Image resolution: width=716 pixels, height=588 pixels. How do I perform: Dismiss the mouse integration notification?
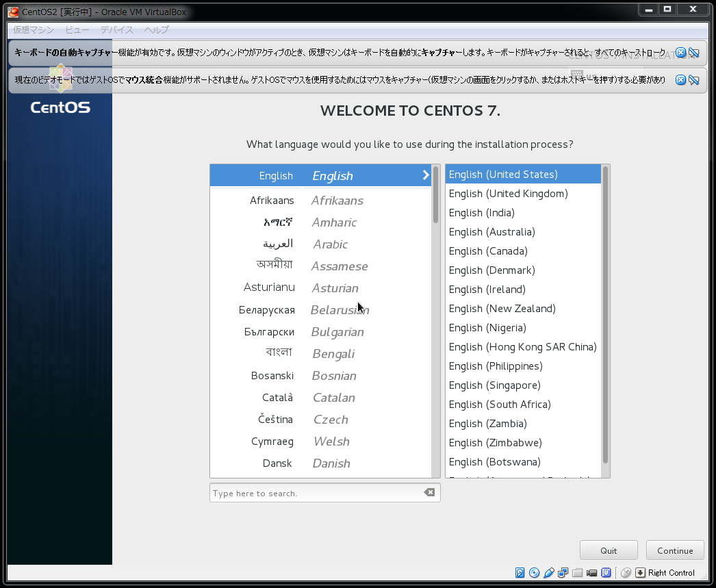(680, 80)
